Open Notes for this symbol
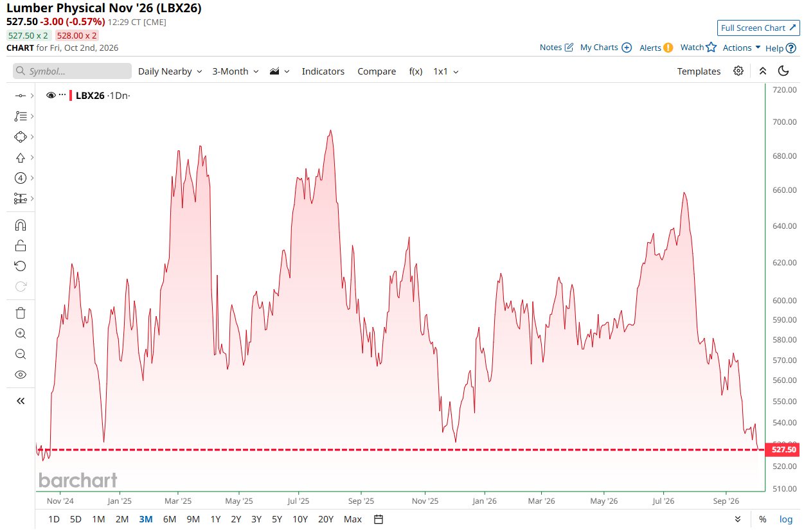The image size is (804, 532). [557, 48]
